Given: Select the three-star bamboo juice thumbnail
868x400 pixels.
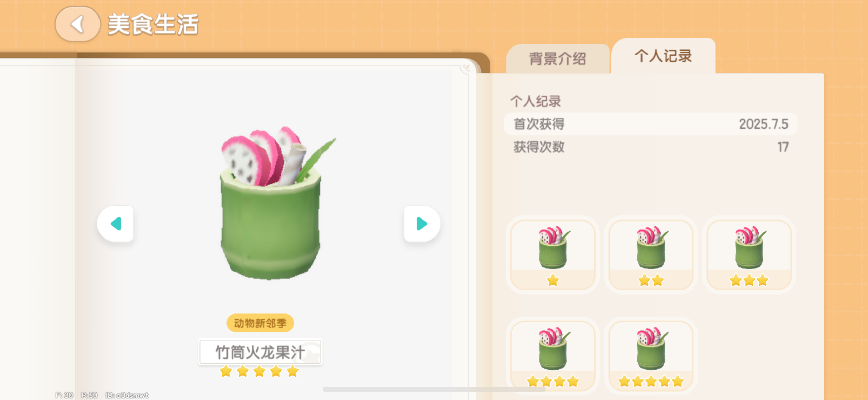Looking at the screenshot, I should [x=749, y=254].
